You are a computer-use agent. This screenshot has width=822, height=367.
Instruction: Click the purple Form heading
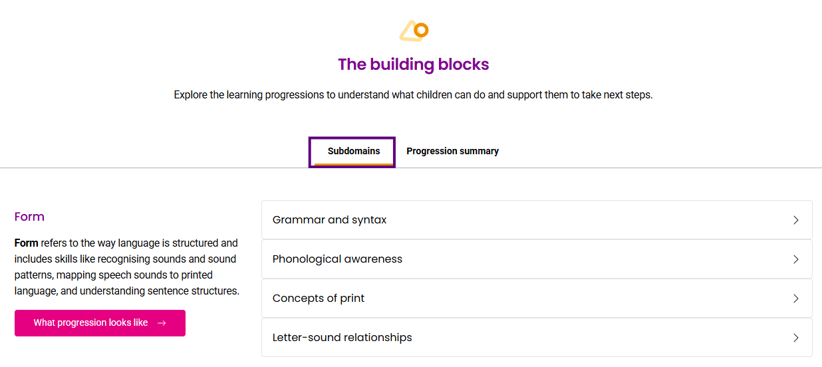(29, 217)
